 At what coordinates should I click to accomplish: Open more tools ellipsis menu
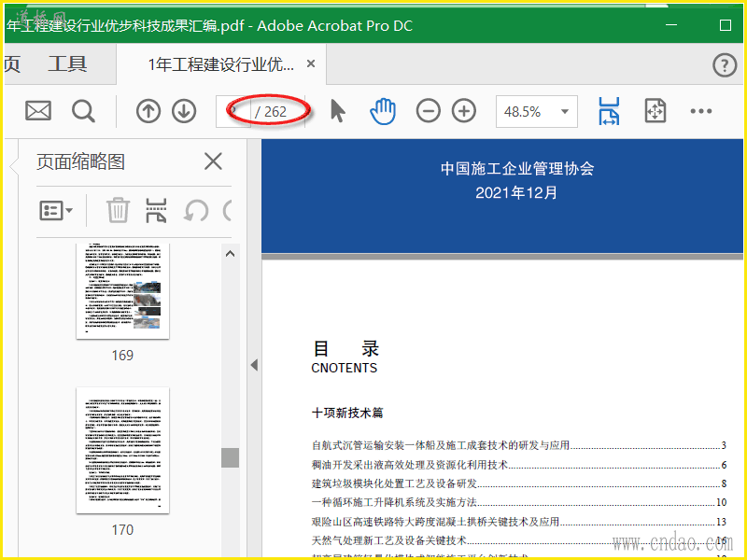click(701, 111)
